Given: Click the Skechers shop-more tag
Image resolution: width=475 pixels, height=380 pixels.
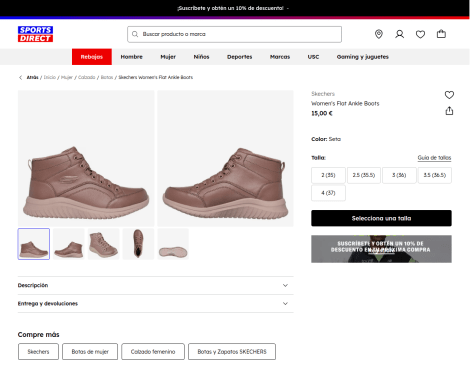Looking at the screenshot, I should 38,352.
